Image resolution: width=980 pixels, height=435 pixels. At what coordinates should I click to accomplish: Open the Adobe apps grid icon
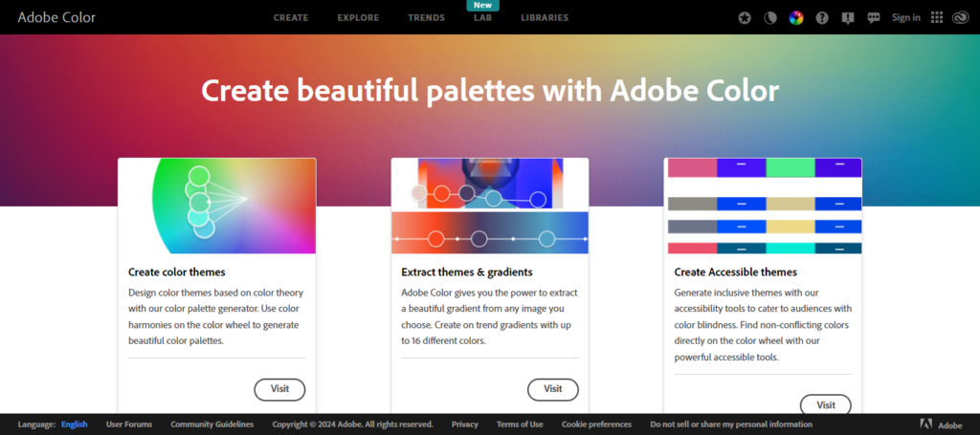point(937,17)
